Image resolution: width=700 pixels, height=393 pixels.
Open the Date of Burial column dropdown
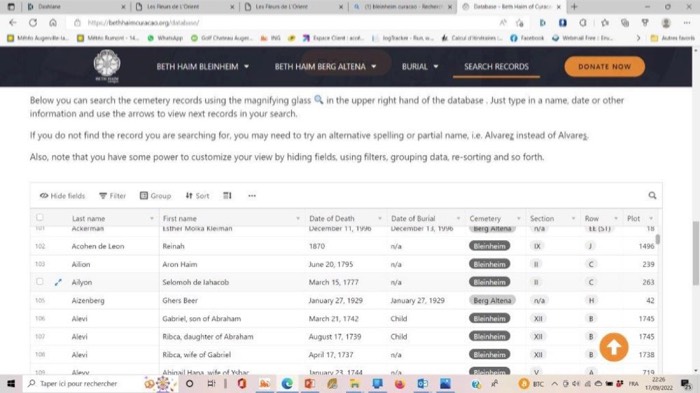pos(458,218)
